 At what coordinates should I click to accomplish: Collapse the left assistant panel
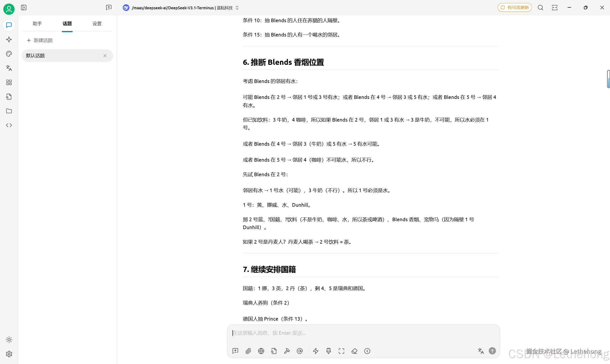24,8
